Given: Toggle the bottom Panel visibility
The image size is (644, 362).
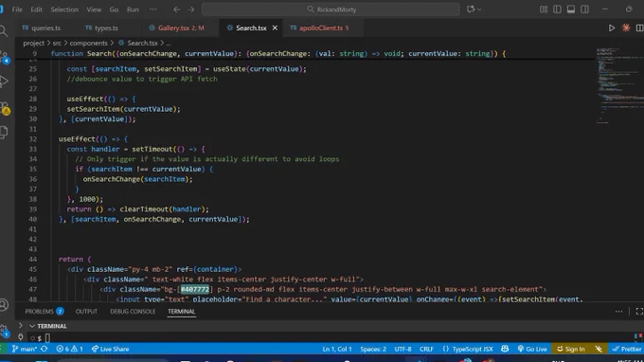Looking at the screenshot, I should [571, 9].
